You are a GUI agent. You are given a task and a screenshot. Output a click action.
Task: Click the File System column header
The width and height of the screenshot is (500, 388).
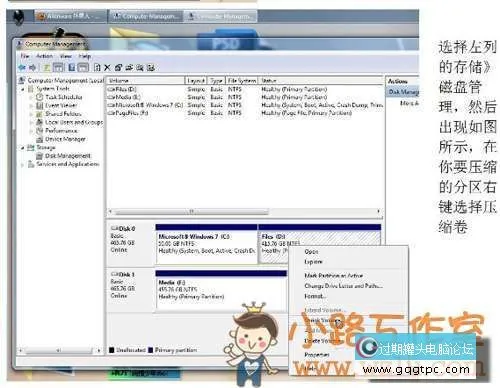[242, 81]
